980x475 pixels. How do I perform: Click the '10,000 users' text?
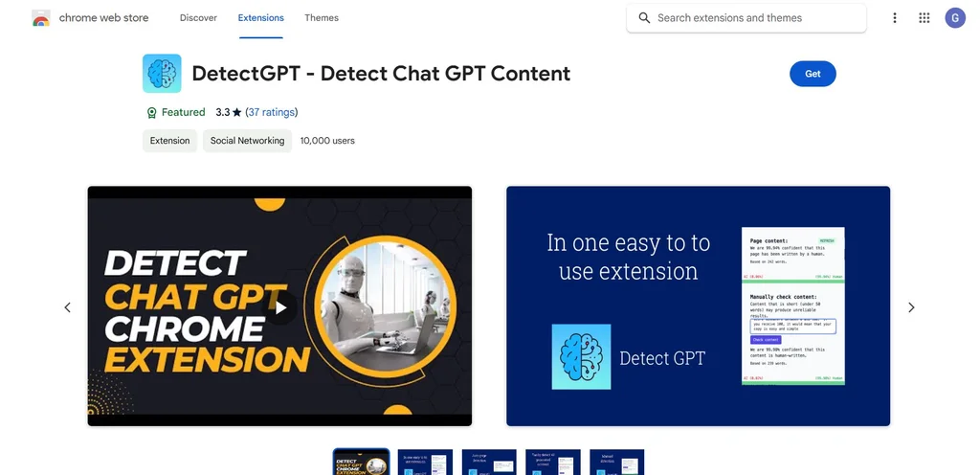[x=327, y=141]
